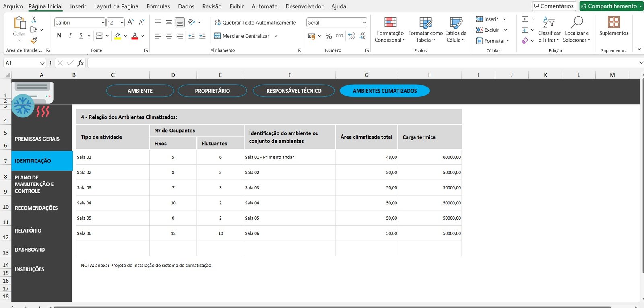Screen dimensions: 644x308
Task: Align text right
Action: tap(180, 36)
